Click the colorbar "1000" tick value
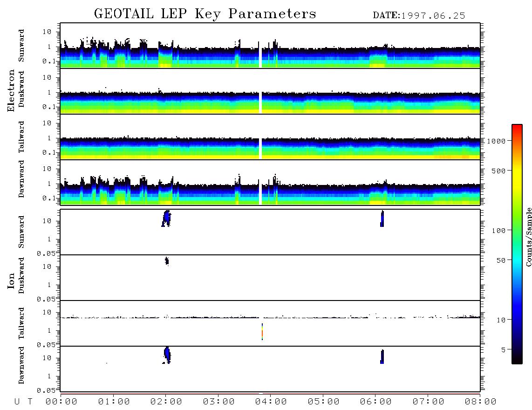532x410 pixels. [x=496, y=141]
